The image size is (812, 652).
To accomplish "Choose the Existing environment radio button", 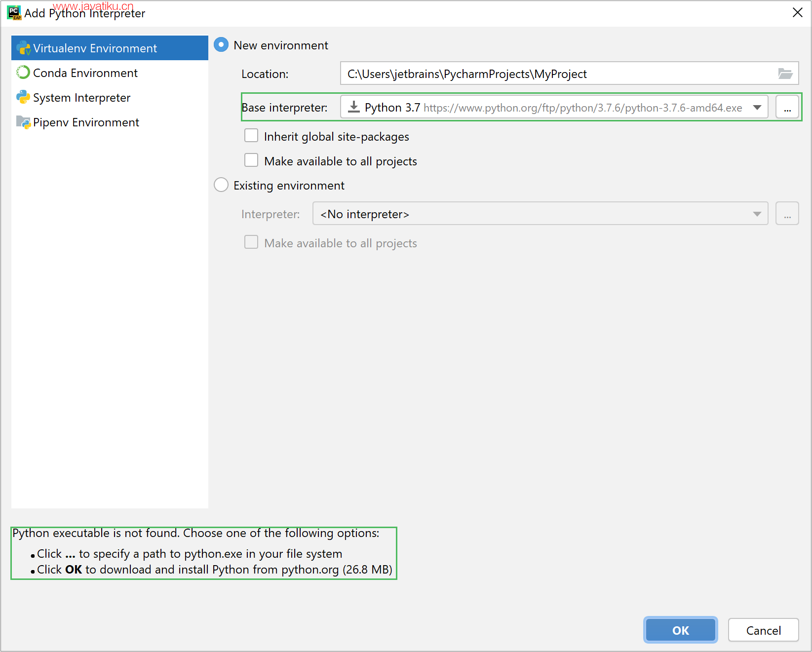I will pyautogui.click(x=221, y=185).
